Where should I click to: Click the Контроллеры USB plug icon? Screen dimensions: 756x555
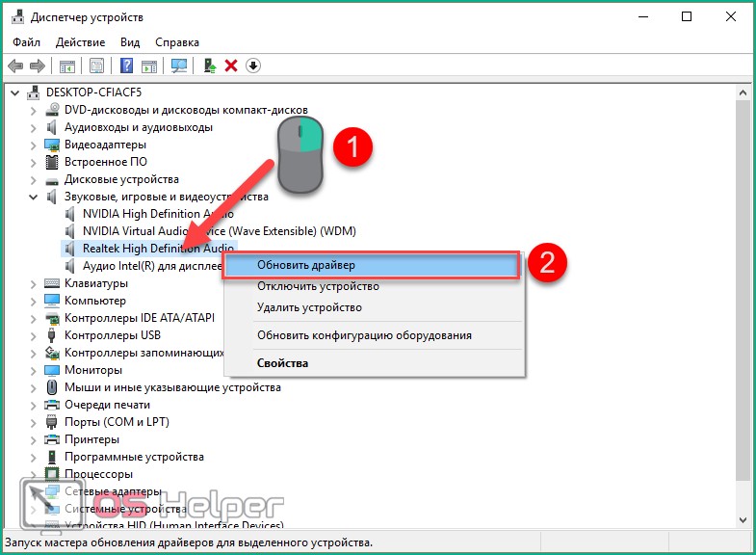[52, 335]
